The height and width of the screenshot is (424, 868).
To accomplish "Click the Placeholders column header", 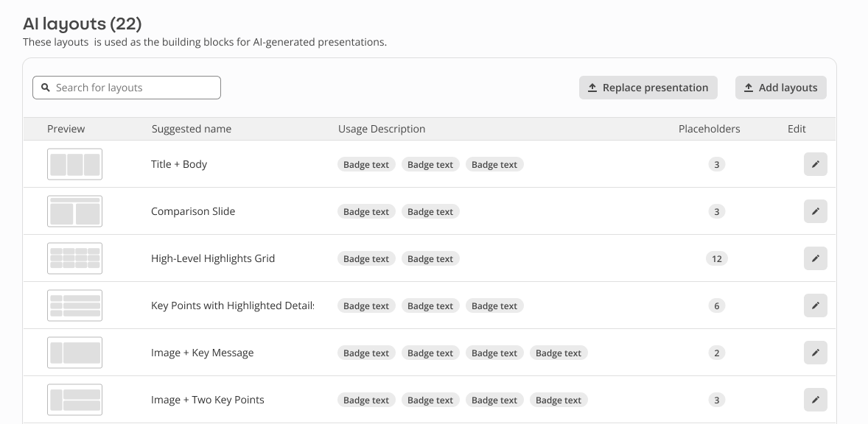I will (x=709, y=129).
